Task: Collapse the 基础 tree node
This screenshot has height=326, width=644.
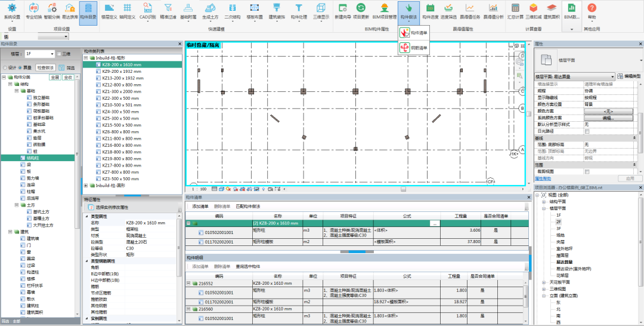Action: pos(18,91)
